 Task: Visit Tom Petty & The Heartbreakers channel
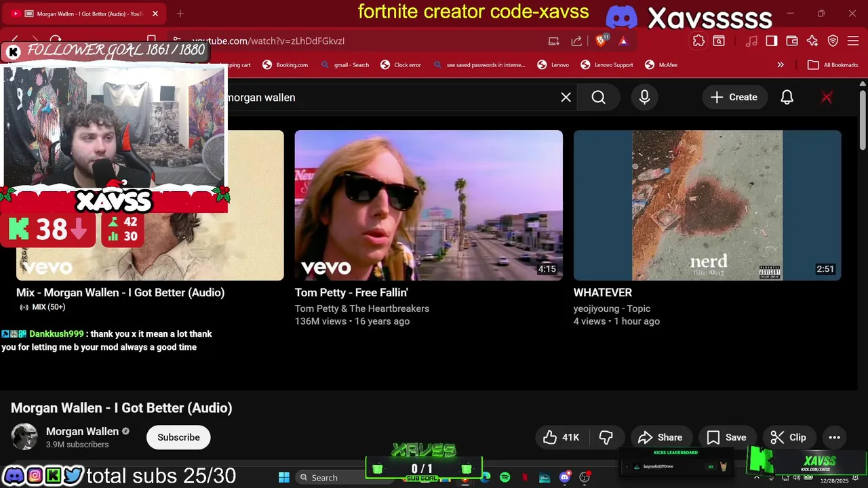click(362, 308)
